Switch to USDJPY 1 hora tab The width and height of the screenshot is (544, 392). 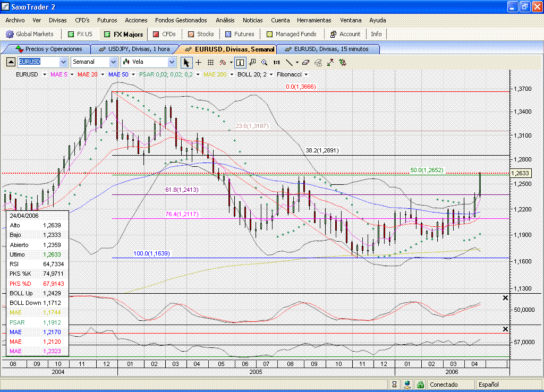134,49
